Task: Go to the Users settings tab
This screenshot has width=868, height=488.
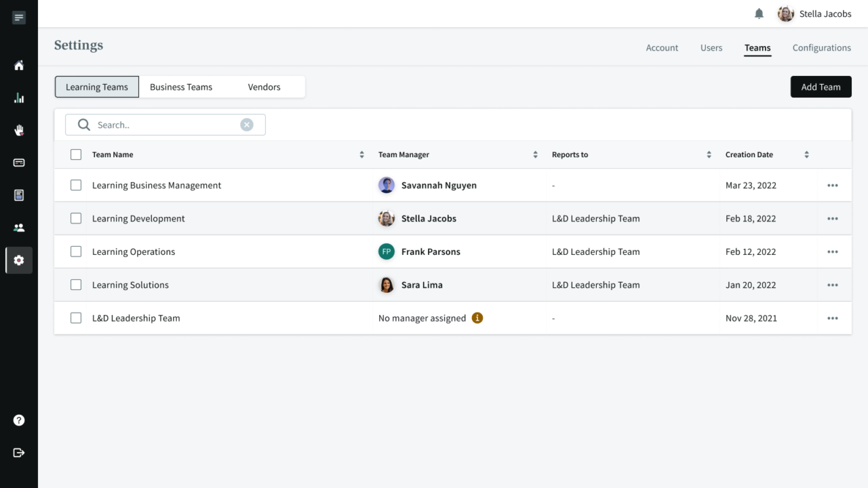Action: pyautogui.click(x=711, y=47)
